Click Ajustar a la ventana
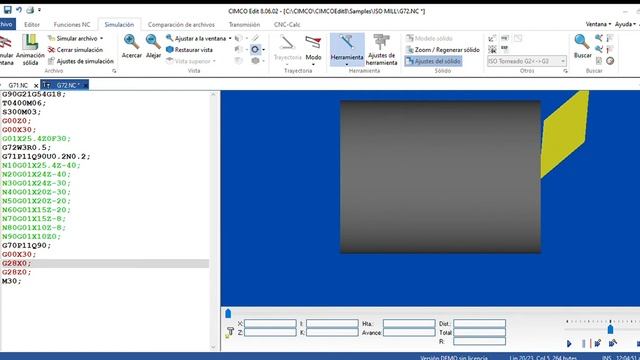 coord(196,38)
